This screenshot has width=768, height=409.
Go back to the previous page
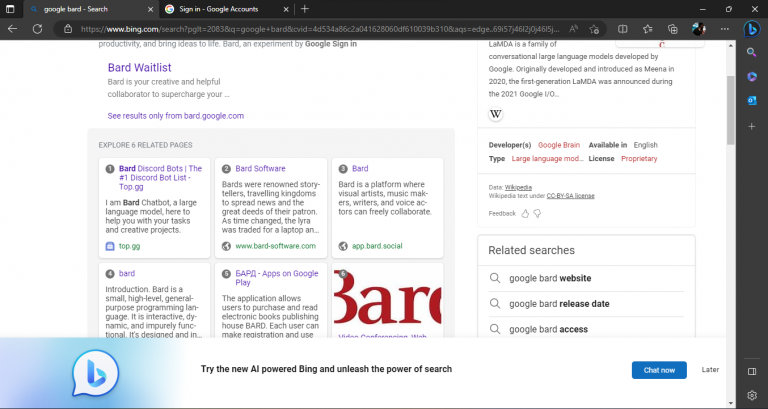pos(12,29)
